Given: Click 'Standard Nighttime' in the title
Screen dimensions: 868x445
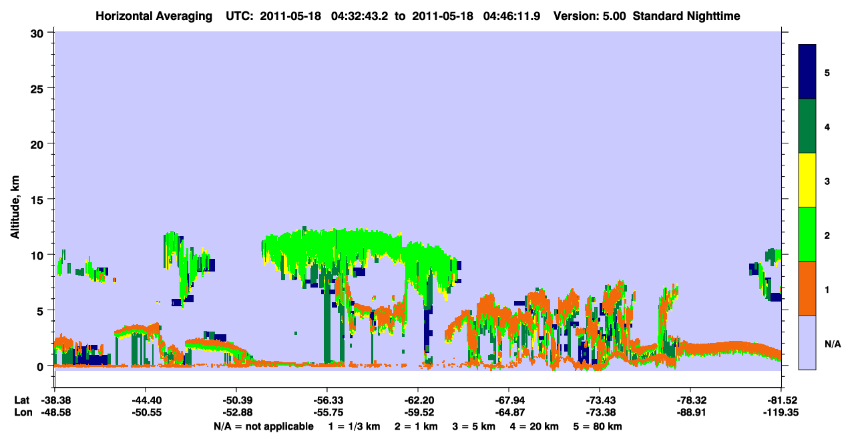Looking at the screenshot, I should coord(687,15).
